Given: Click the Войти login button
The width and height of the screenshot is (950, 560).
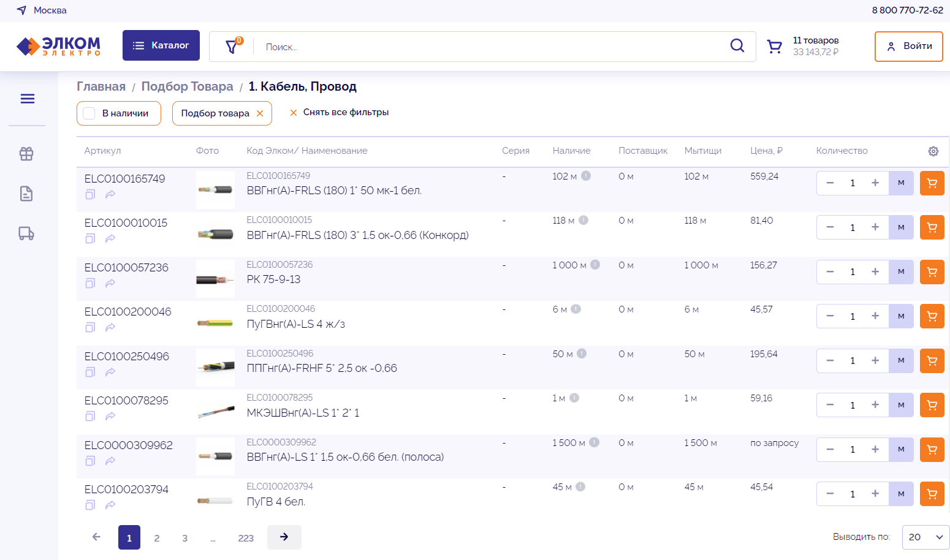Looking at the screenshot, I should (x=909, y=47).
